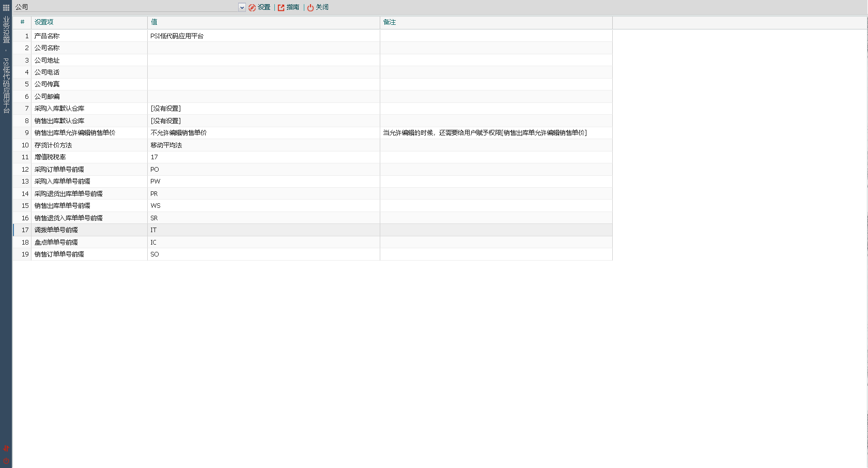Click the 值 column header
868x468 pixels.
tap(154, 22)
